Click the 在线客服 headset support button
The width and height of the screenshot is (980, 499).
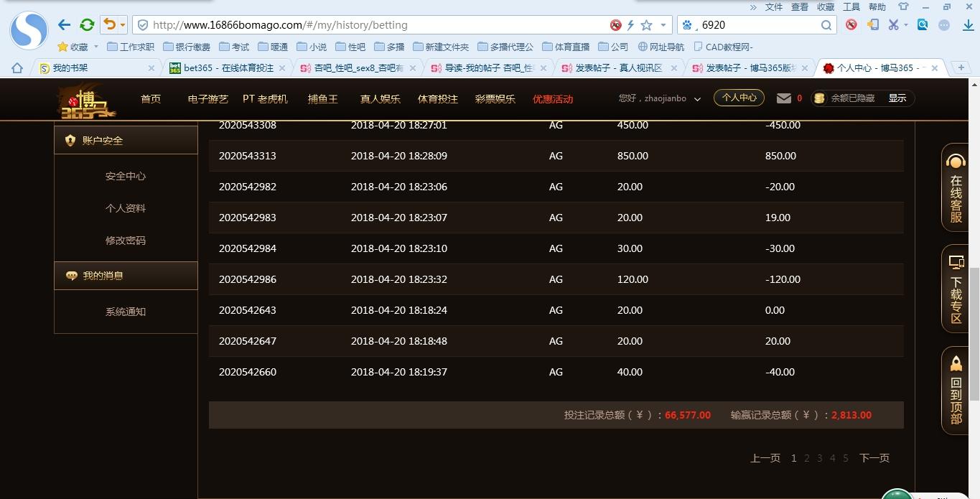coord(956,188)
